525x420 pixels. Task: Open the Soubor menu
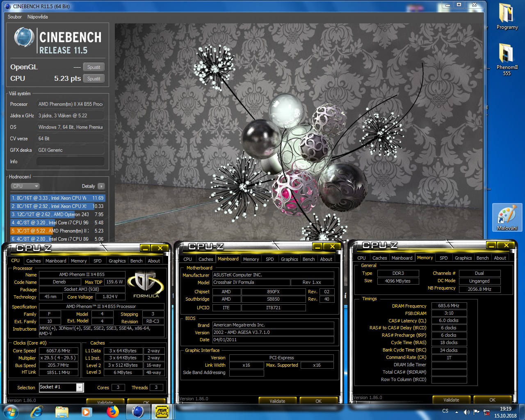pos(15,17)
